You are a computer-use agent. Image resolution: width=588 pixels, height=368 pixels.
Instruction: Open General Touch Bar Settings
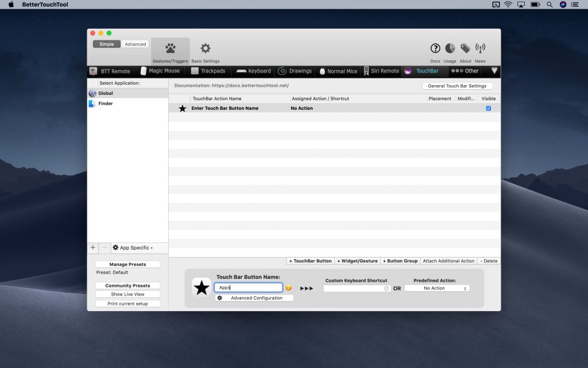point(457,86)
